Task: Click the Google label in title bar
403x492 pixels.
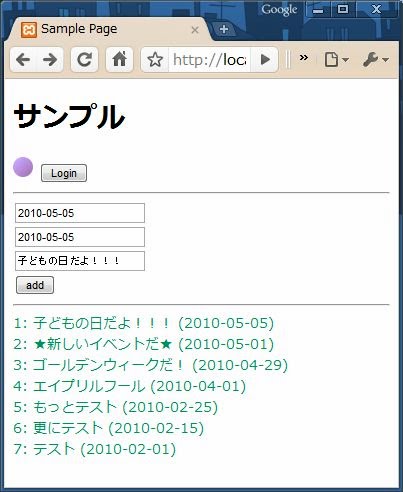Action: coord(279,9)
